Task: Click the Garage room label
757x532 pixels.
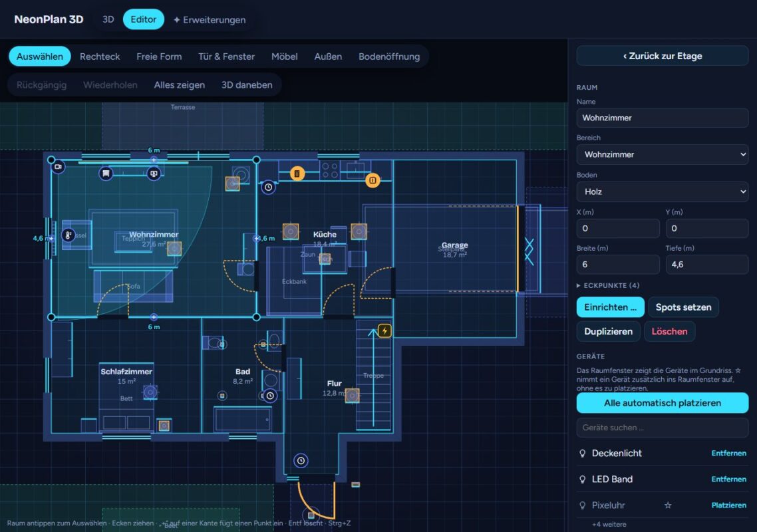Action: (455, 245)
